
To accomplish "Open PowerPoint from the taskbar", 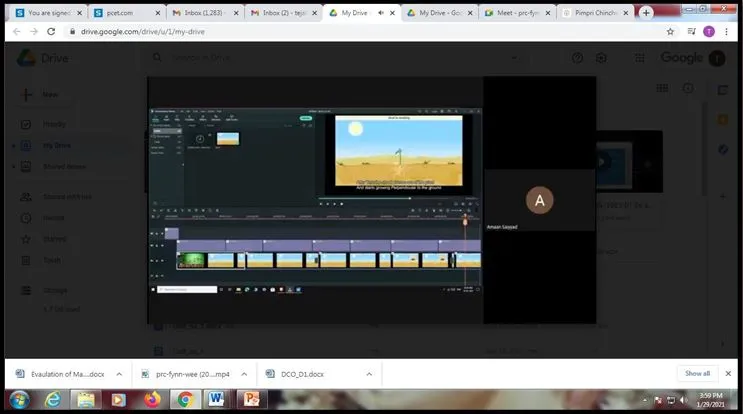I will (251, 399).
